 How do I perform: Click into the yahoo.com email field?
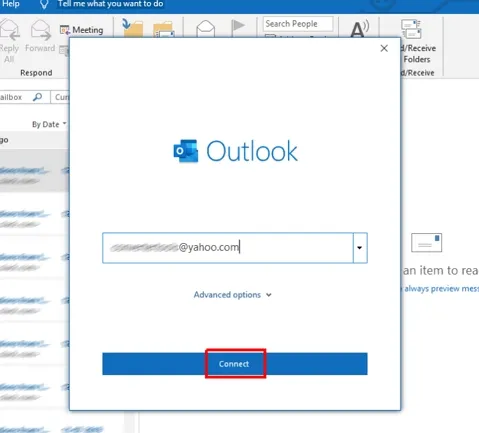(x=228, y=248)
